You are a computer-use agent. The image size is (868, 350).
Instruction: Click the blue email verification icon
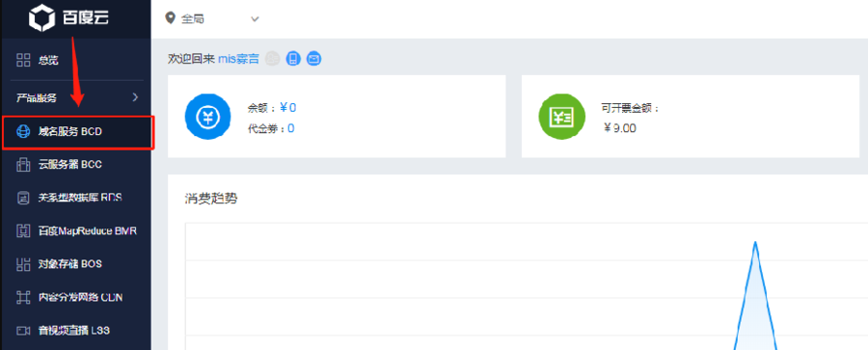pos(314,58)
